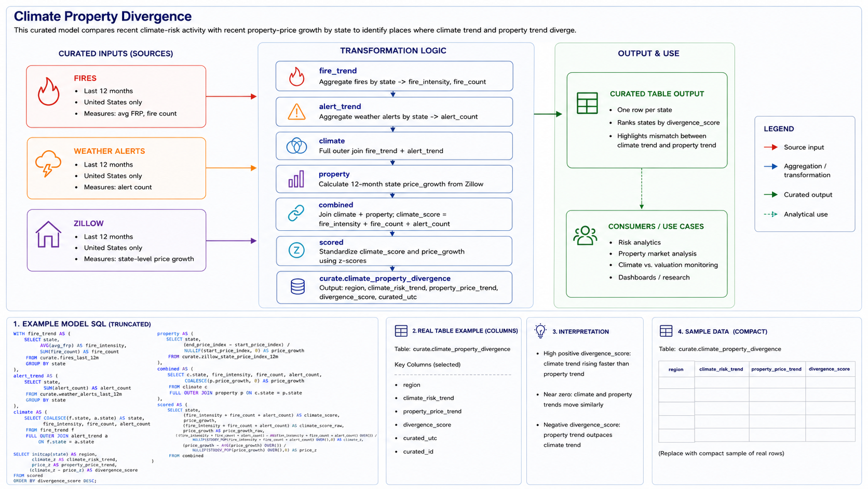Select the database cylinder icon in transformation logic
Screen dimensions: 868x489
297,287
